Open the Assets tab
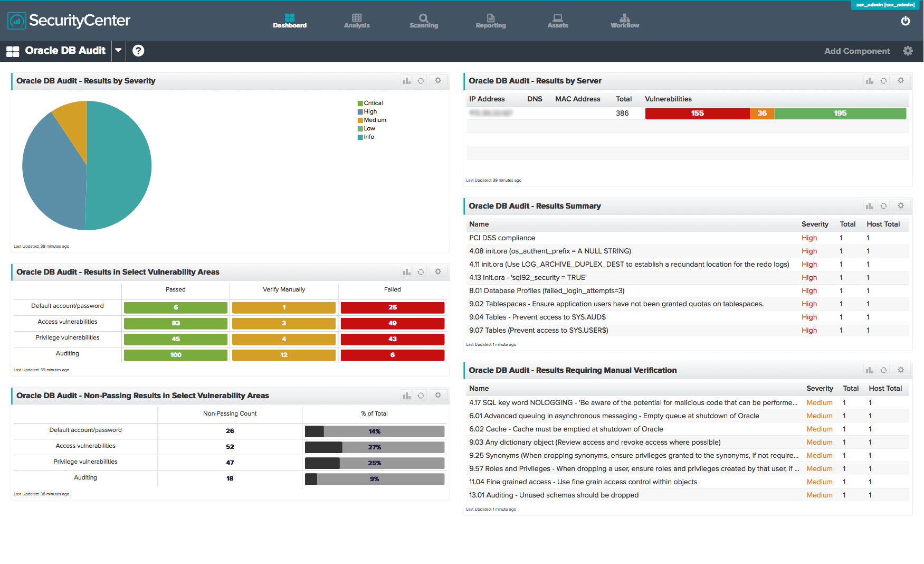 pos(558,21)
